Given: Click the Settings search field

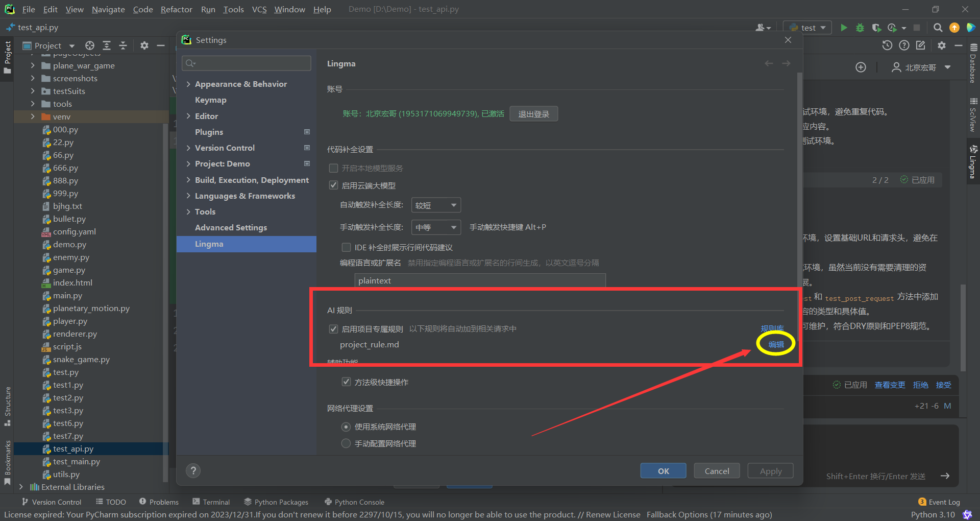Looking at the screenshot, I should (247, 63).
